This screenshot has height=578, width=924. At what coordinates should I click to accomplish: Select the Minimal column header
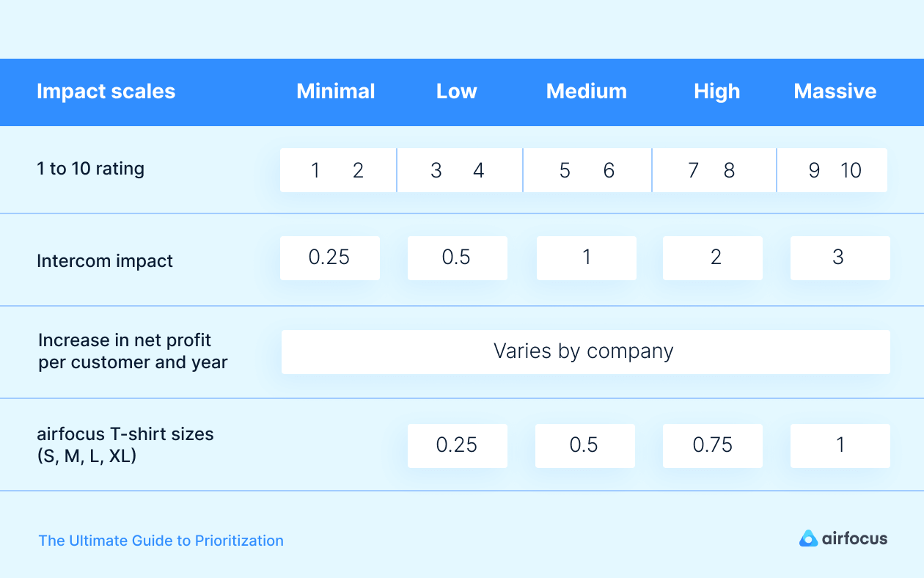point(335,92)
